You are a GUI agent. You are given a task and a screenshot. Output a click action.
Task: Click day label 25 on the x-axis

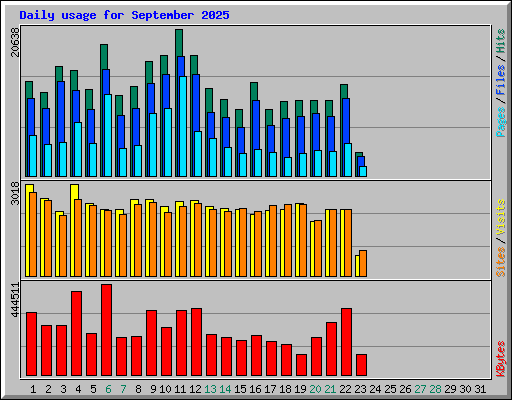point(390,389)
